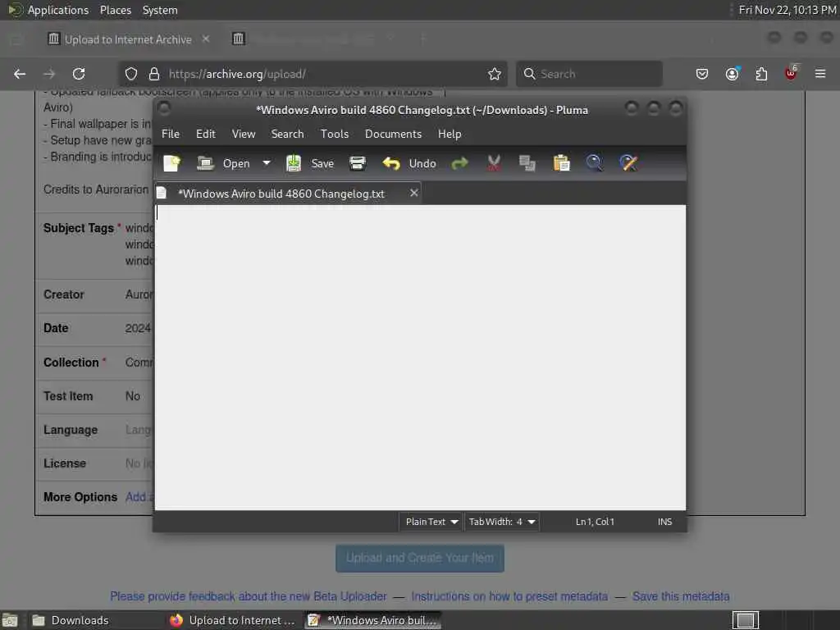Open the Beta Uploader feedback link
840x630 pixels.
[x=248, y=596]
